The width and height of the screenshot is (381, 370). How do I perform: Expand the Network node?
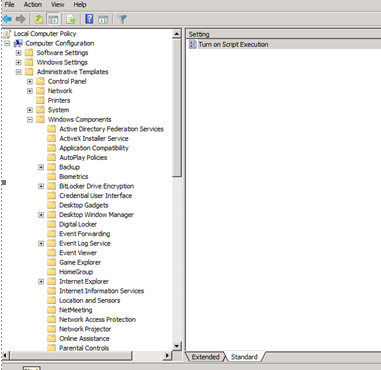(x=30, y=91)
